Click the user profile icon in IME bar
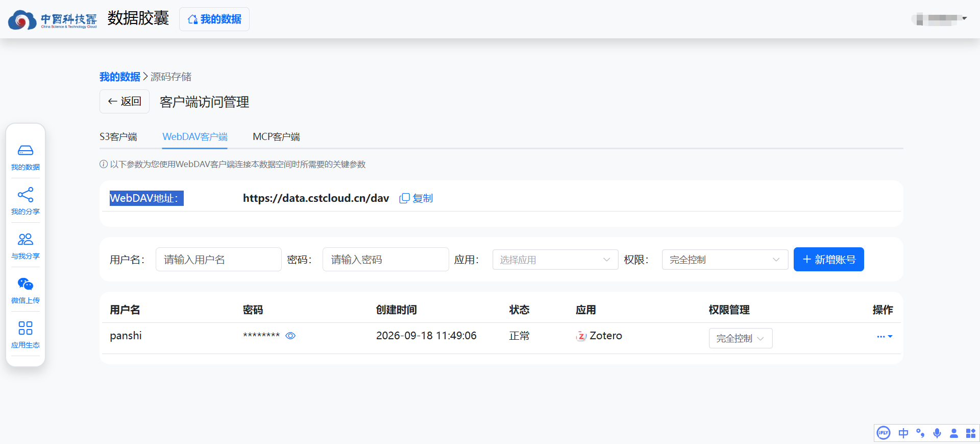This screenshot has height=444, width=980. pos(954,433)
